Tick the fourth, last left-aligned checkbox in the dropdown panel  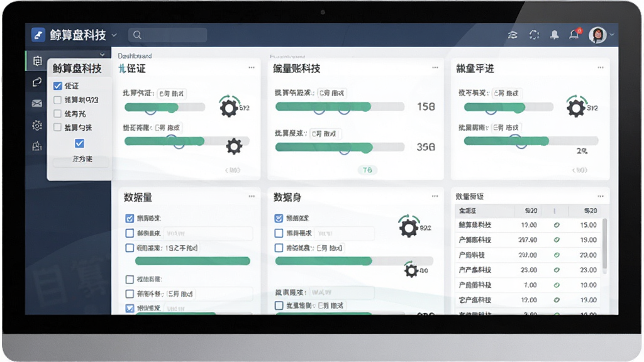[x=57, y=127]
